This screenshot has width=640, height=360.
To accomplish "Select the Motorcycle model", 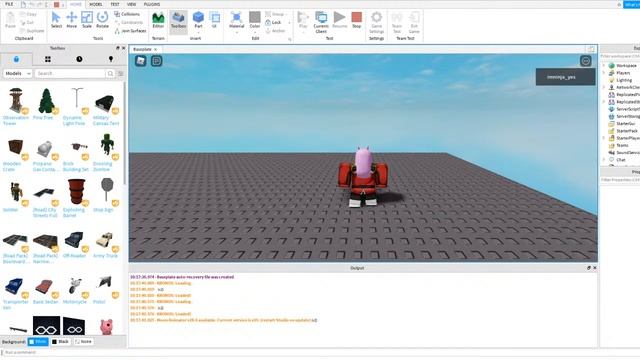I will click(76, 290).
